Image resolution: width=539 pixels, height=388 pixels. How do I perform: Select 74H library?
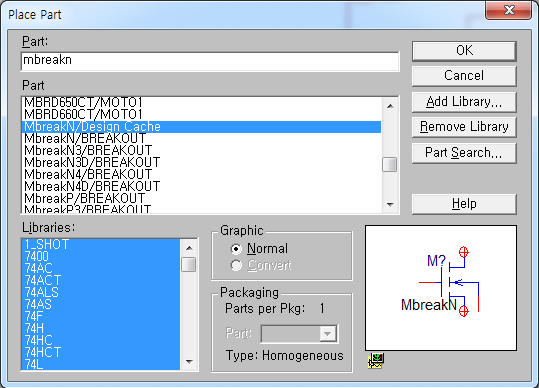(101, 328)
